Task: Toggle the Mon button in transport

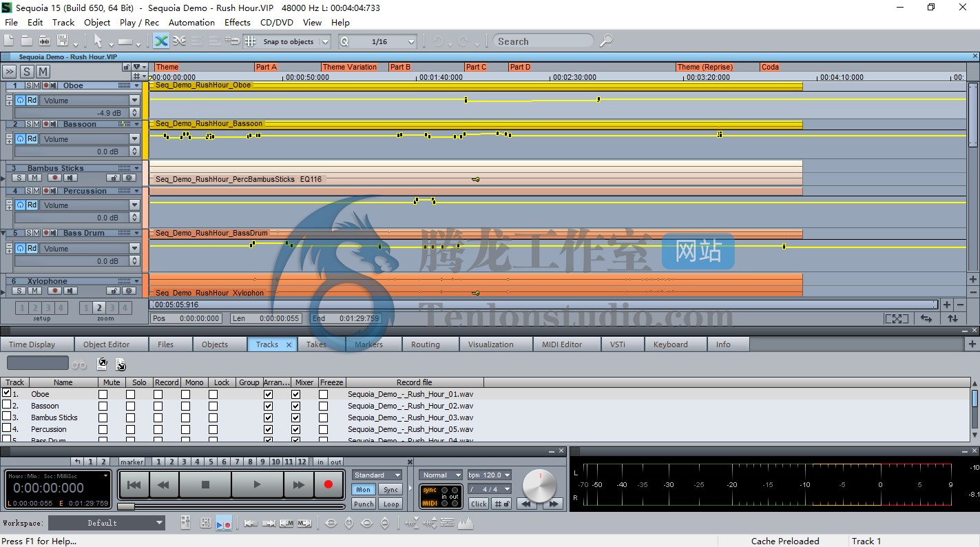Action: [x=363, y=490]
